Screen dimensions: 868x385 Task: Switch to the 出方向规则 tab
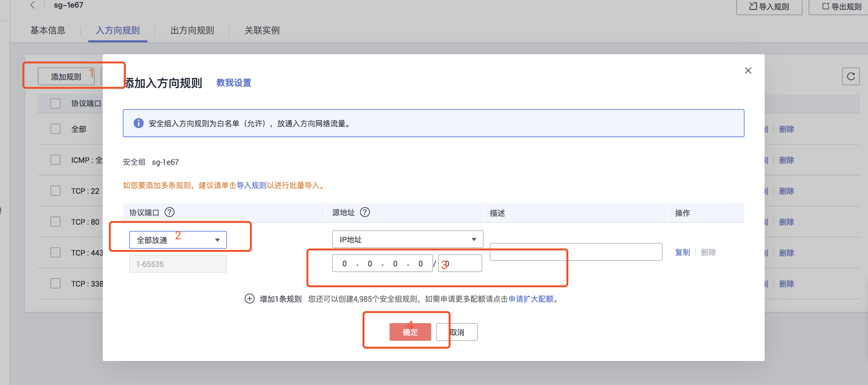coord(192,30)
